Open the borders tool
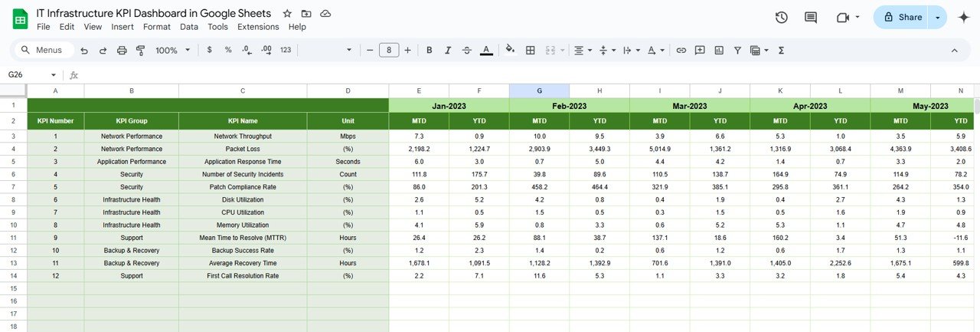 [531, 50]
